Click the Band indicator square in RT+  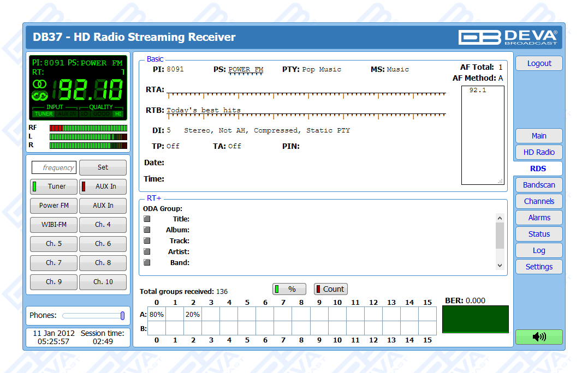coord(147,262)
